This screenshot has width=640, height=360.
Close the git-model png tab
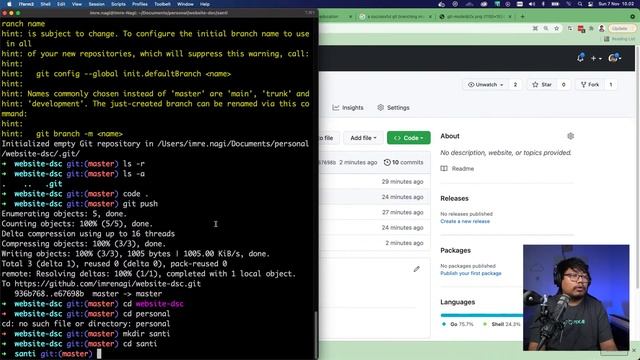point(510,17)
